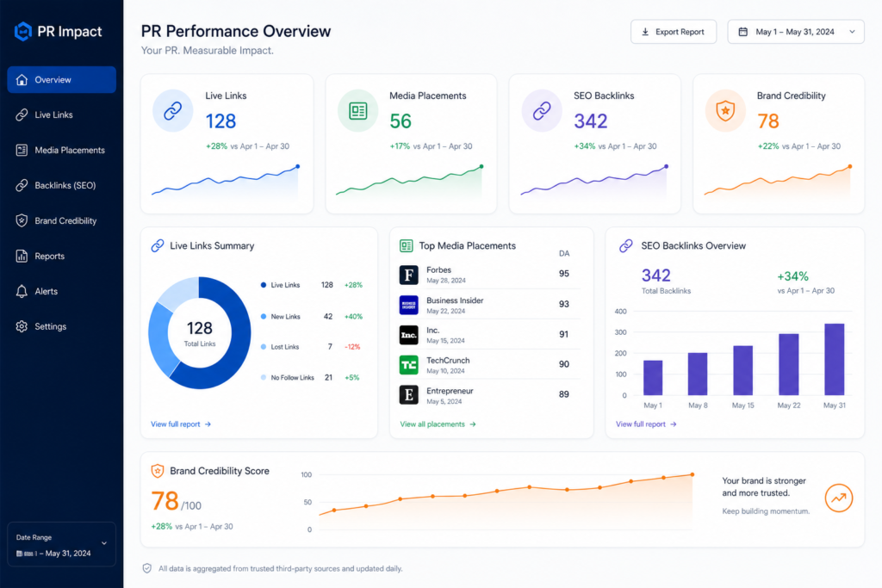Click the Live Links legend color dot
This screenshot has width=882, height=588.
tap(264, 285)
